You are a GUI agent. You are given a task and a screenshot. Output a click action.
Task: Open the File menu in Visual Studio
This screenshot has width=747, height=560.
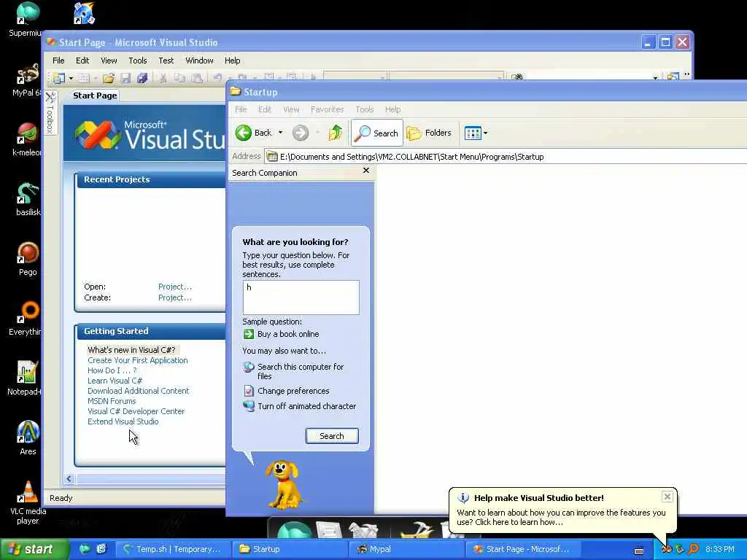pos(58,61)
